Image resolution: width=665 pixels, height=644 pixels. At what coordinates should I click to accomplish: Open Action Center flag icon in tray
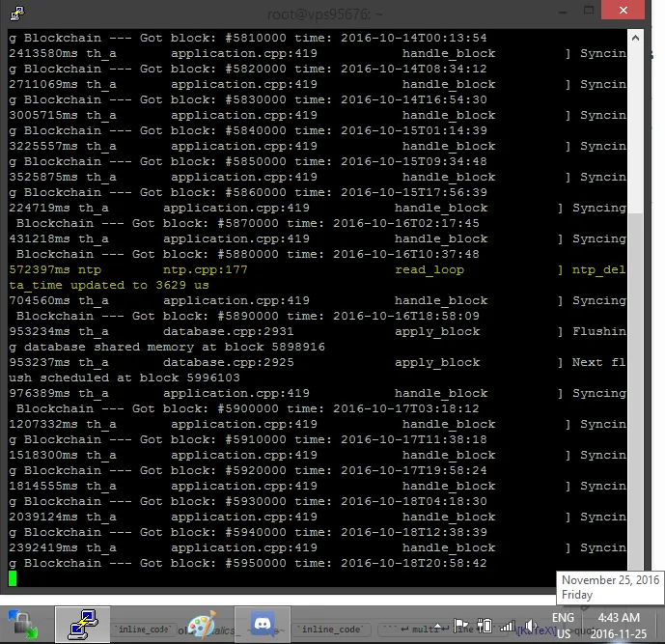462,626
